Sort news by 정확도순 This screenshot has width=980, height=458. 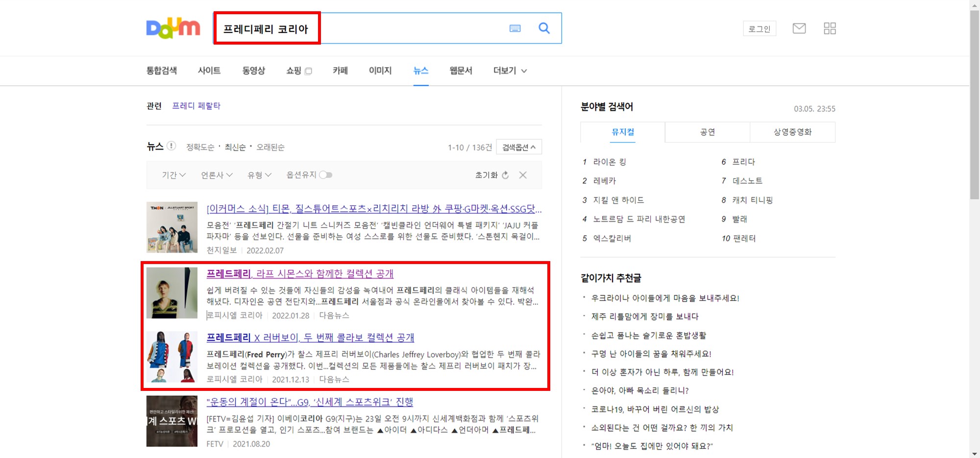click(200, 147)
